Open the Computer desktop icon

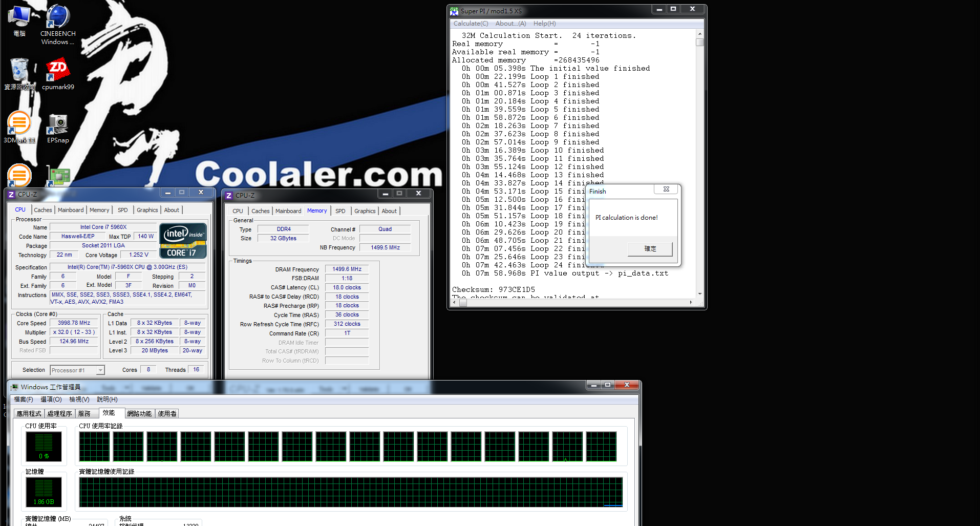[x=19, y=21]
